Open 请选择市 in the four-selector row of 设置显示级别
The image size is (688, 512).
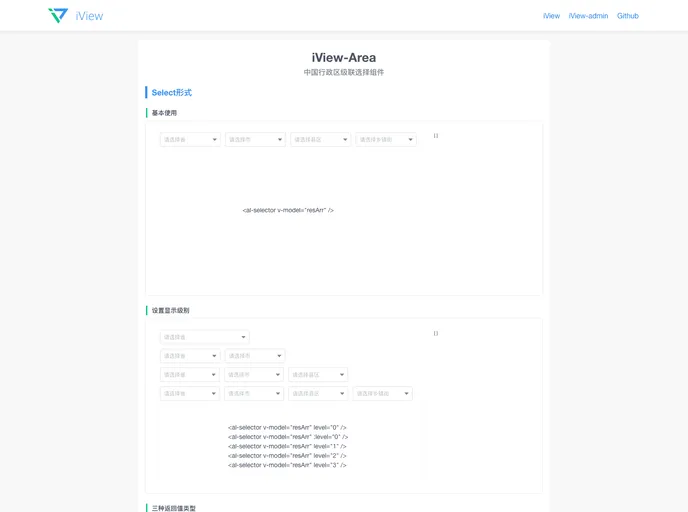254,394
